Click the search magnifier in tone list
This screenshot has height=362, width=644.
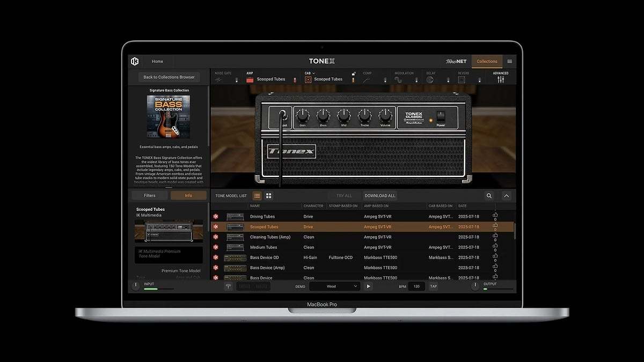pos(488,196)
